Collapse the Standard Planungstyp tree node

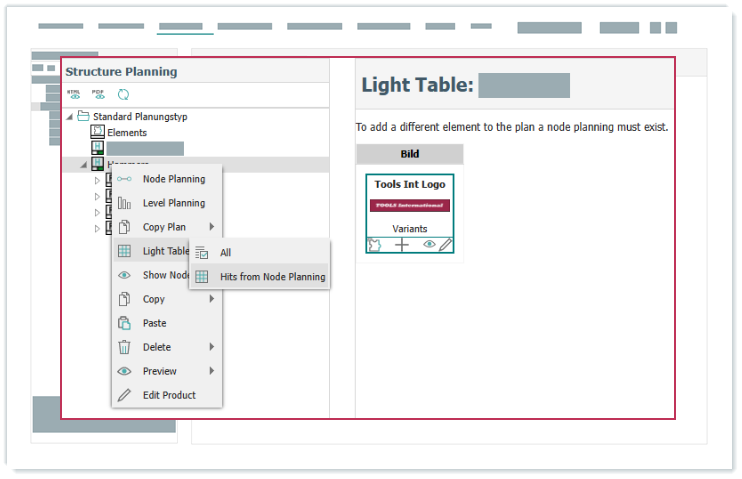click(x=70, y=117)
